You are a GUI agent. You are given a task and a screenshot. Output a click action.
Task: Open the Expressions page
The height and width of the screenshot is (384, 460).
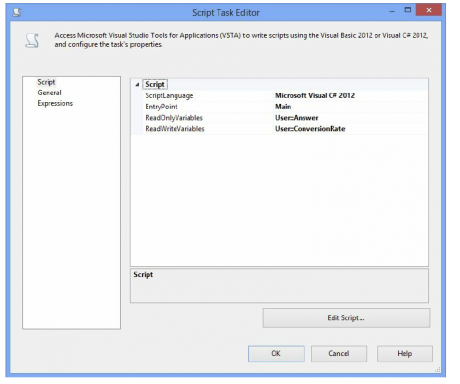point(55,103)
